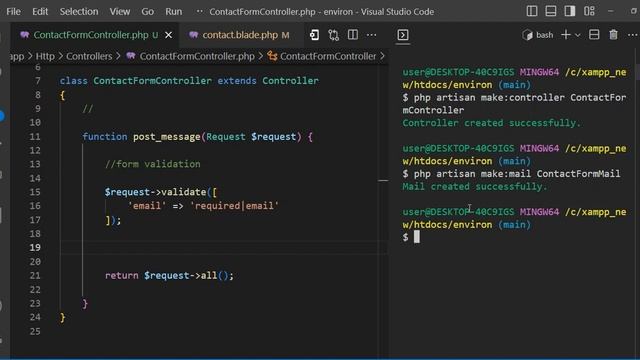
Task: Select the bash terminal profile label
Action: 544,35
